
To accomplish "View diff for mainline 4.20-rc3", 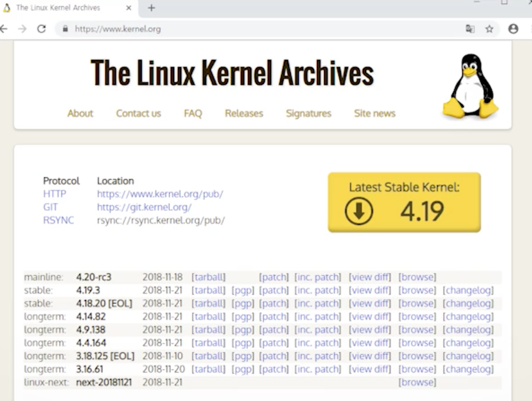I will (370, 277).
